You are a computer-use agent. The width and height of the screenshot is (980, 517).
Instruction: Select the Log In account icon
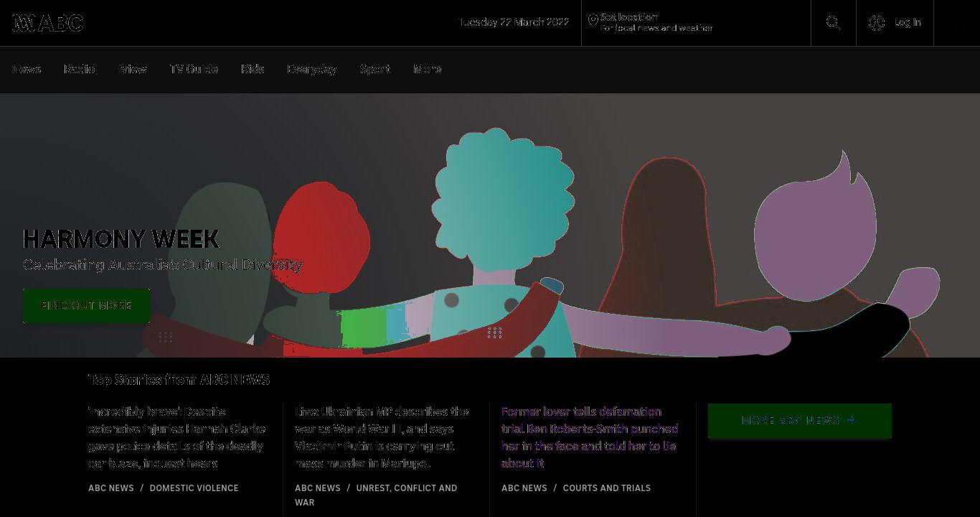pyautogui.click(x=877, y=23)
